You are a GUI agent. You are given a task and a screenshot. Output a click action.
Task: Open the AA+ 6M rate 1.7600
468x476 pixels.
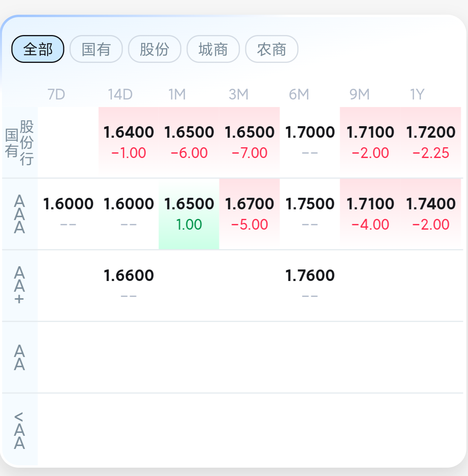tap(309, 275)
